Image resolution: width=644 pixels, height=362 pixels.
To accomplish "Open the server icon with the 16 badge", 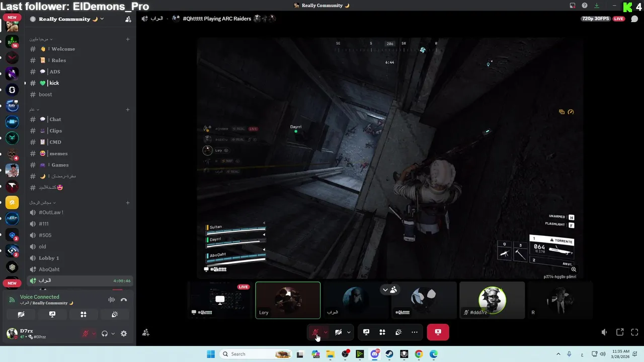I will point(13,42).
